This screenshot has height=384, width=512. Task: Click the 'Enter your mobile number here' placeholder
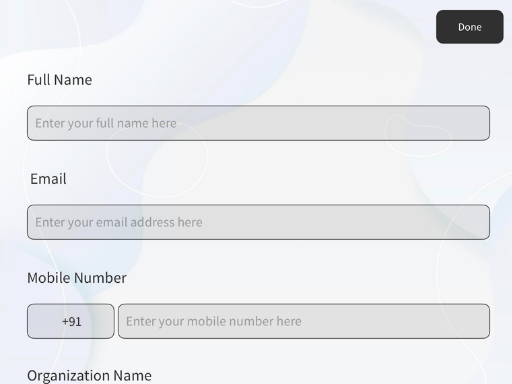[x=214, y=321]
